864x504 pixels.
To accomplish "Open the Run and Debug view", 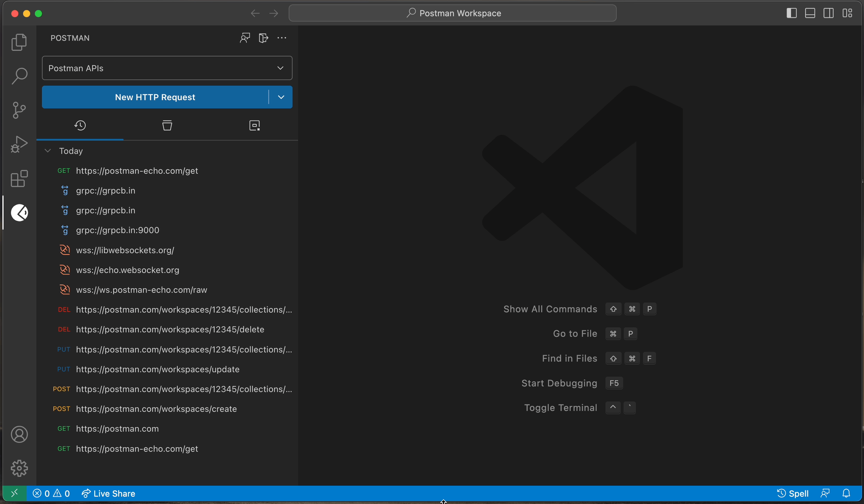I will point(19,144).
